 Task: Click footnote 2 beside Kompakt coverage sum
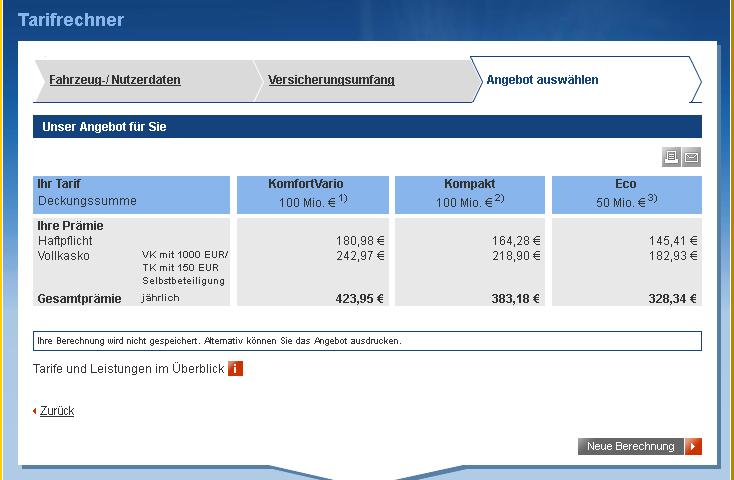click(x=499, y=198)
